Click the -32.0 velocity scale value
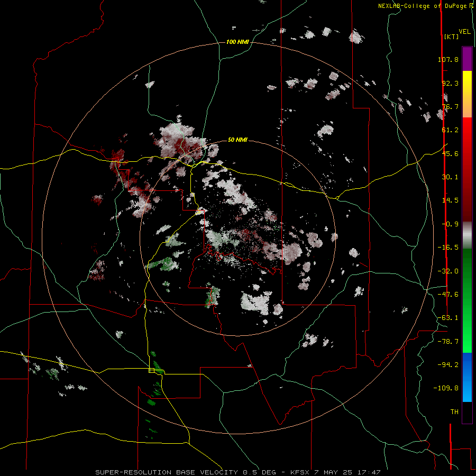Image resolution: width=476 pixels, height=476 pixels. [x=448, y=271]
